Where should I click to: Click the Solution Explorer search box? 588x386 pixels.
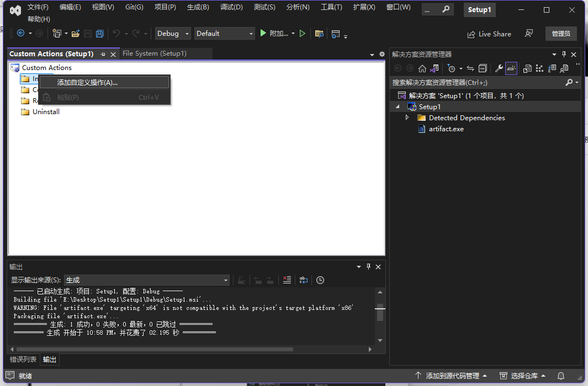click(475, 83)
